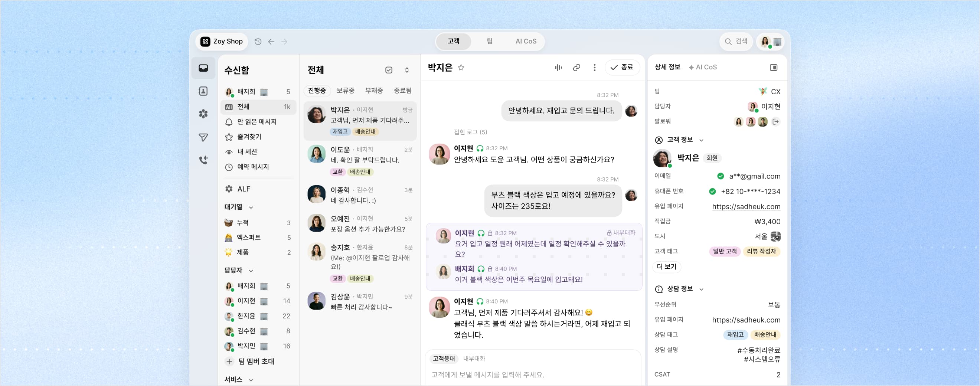This screenshot has width=980, height=386.
Task: Click the 리뷰 작성자 customer tag
Action: 761,251
